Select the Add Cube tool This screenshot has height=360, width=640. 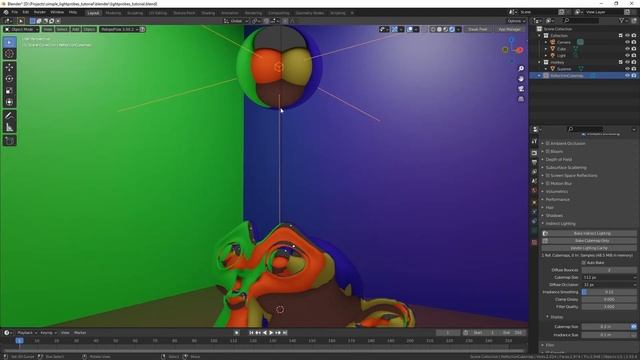[x=9, y=141]
